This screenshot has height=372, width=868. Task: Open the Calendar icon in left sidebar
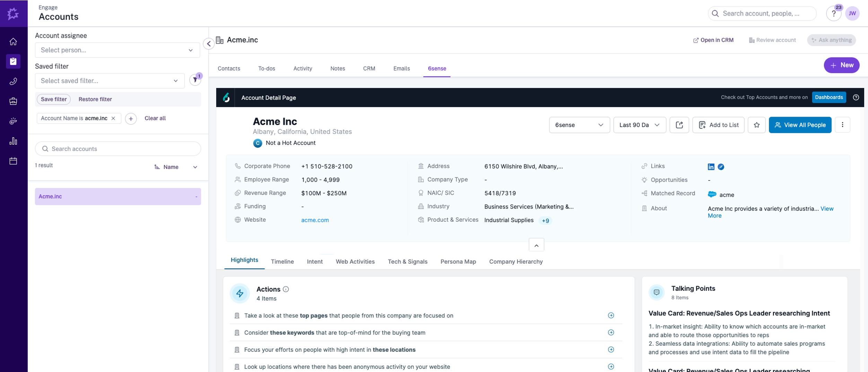13,161
